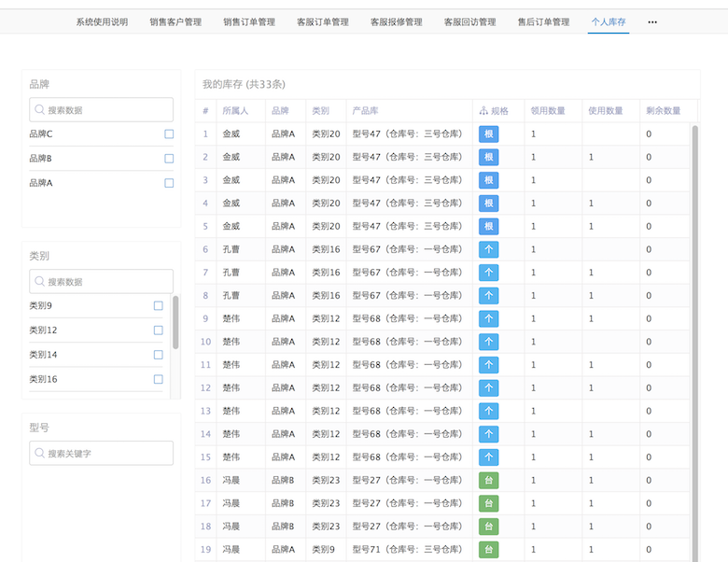
Task: Check the 品牌C filter checkbox
Action: click(x=169, y=134)
